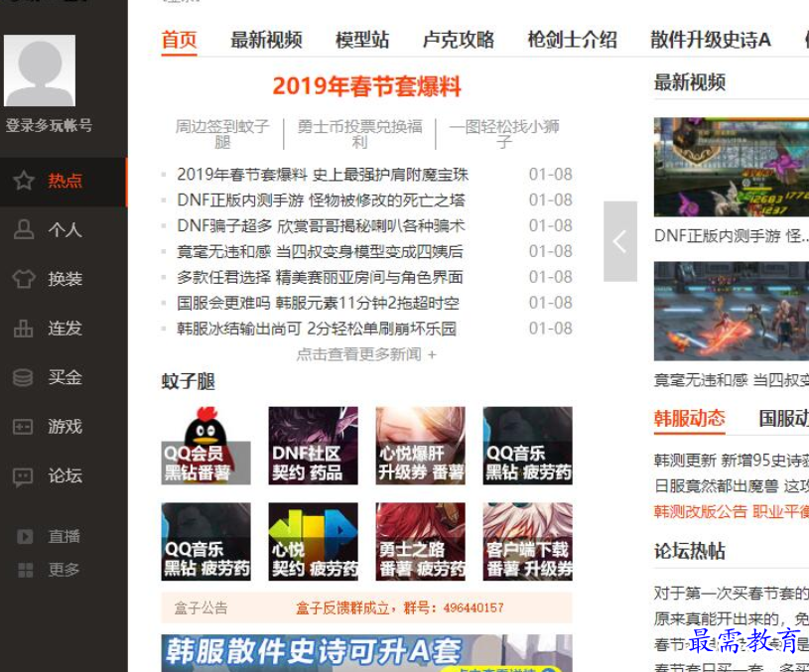This screenshot has width=809, height=672.
Task: Open the 直播 sidebar section
Action: coord(63,537)
